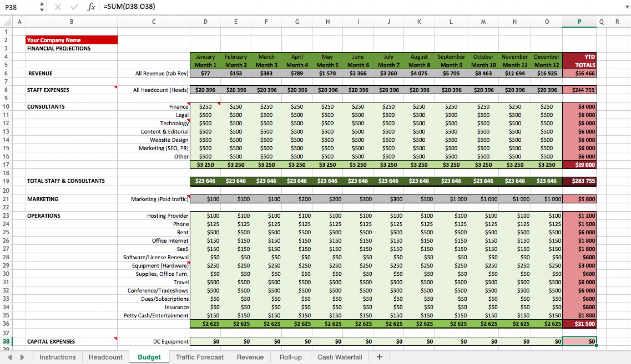Select the Budget sheet tab
This screenshot has width=631, height=364.
[x=149, y=357]
